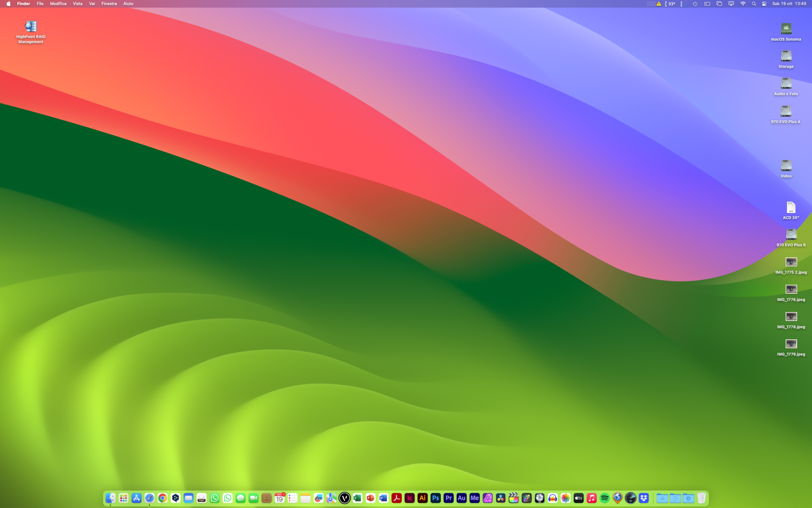The width and height of the screenshot is (812, 508).
Task: Open the Vista menu
Action: click(x=77, y=4)
